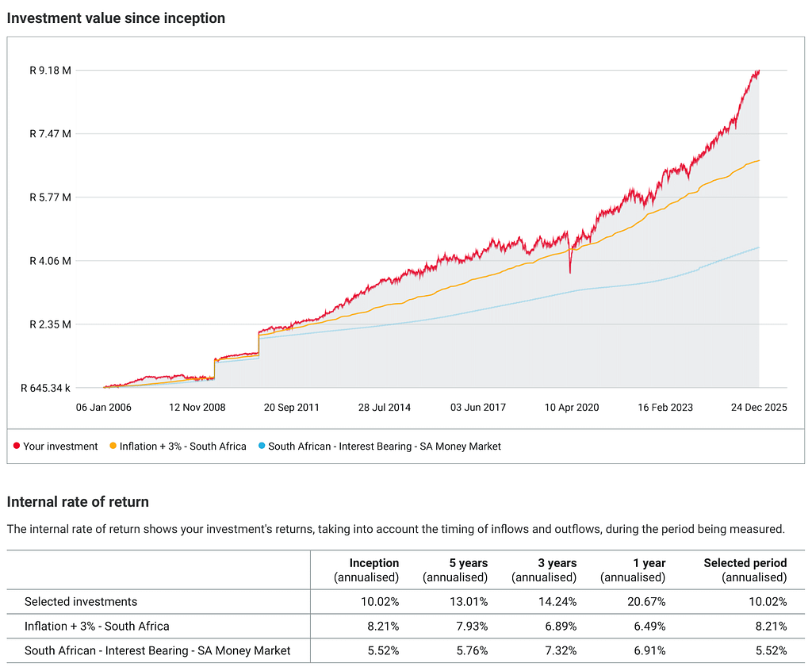Click the red Your investment legend dot

(17, 446)
